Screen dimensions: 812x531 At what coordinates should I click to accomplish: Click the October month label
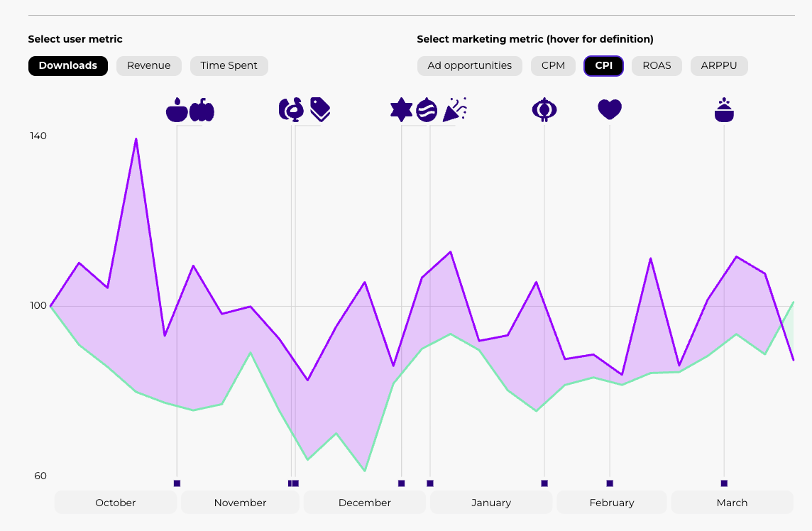[x=116, y=503]
